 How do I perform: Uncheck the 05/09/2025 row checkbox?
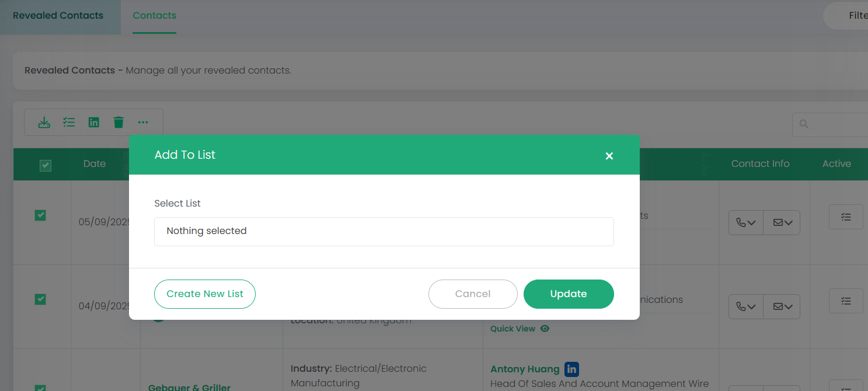(40, 215)
